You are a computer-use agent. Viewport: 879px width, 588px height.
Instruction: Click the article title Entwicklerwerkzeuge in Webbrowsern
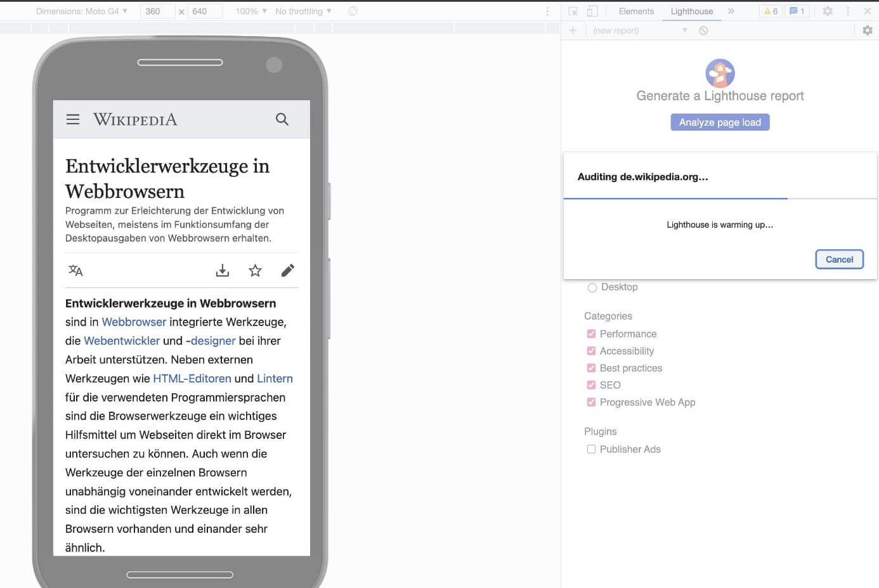click(x=167, y=178)
